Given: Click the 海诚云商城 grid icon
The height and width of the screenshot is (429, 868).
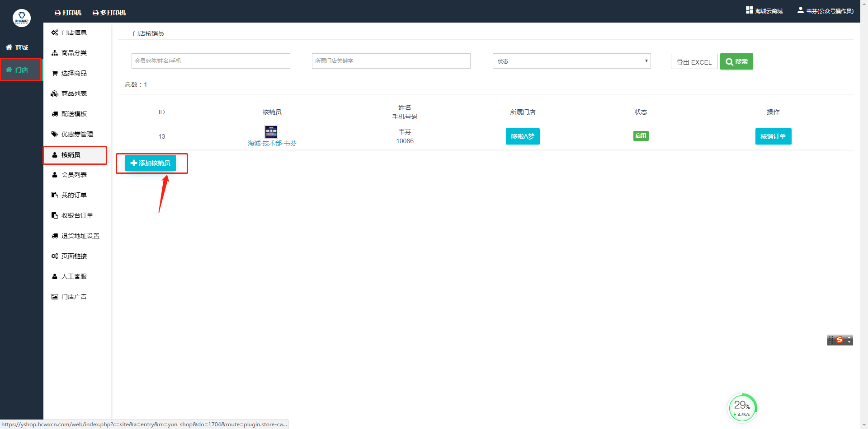Looking at the screenshot, I should [749, 10].
